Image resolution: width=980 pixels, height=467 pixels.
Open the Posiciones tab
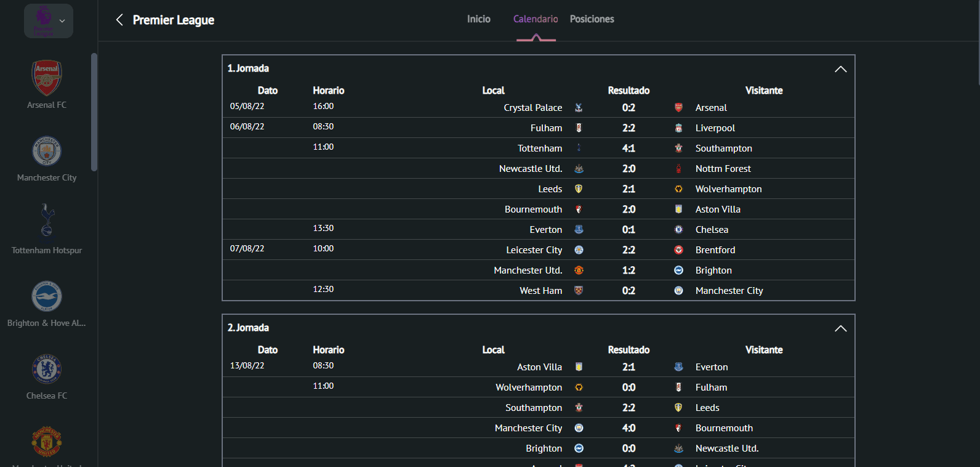pos(592,19)
